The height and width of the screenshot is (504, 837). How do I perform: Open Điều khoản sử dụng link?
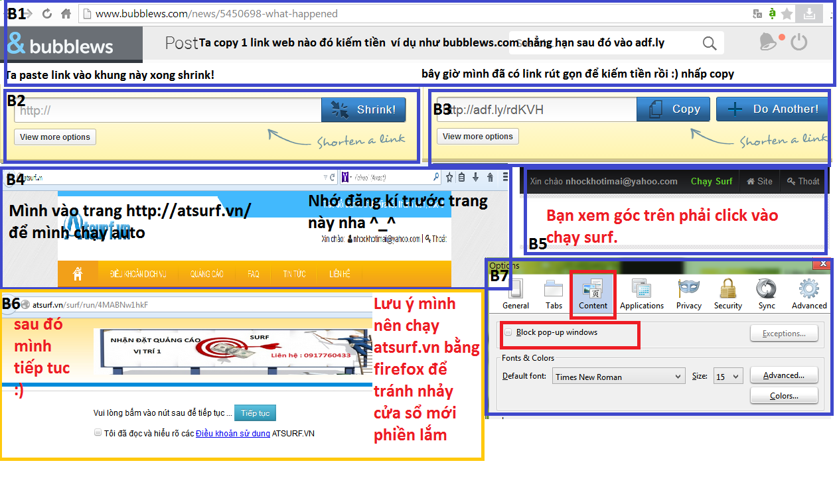tap(233, 434)
